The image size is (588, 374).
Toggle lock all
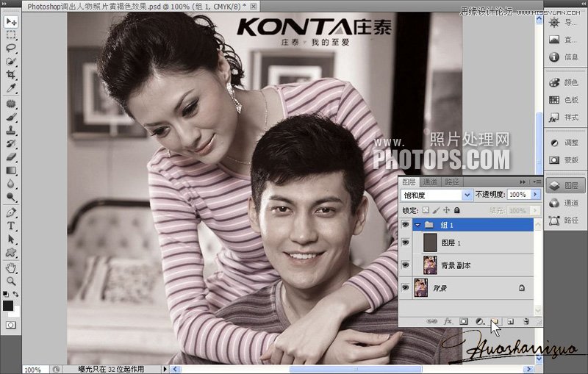456,210
